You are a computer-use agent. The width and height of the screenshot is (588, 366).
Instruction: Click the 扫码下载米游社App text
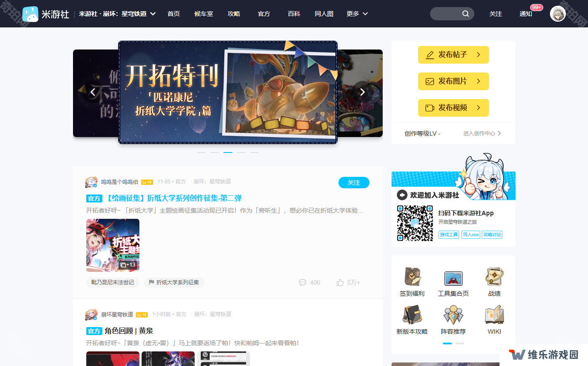[466, 213]
